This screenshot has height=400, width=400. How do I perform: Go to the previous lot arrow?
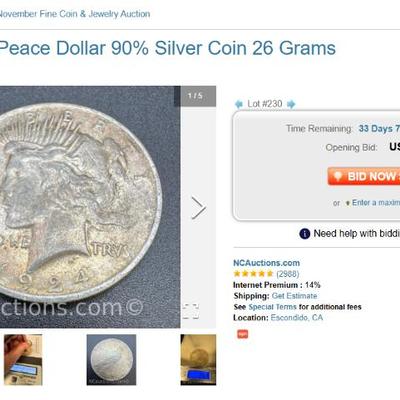click(239, 104)
